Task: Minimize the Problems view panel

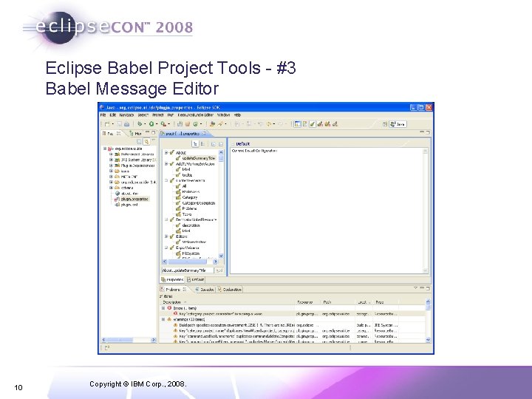Action: (x=422, y=288)
